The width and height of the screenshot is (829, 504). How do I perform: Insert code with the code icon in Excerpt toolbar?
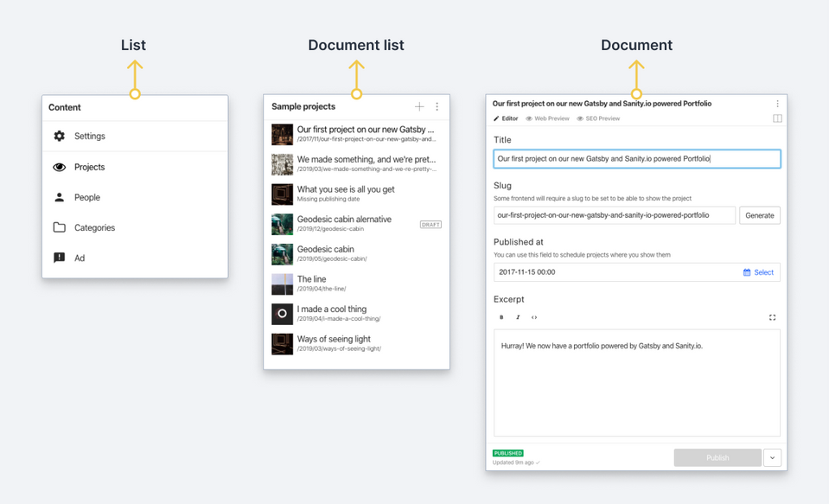[534, 317]
